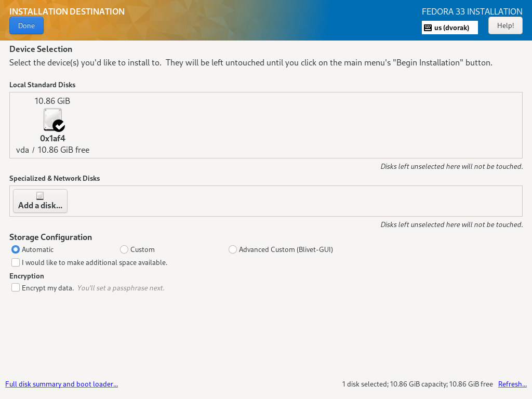
Task: Select Automatic storage configuration
Action: coord(16,249)
